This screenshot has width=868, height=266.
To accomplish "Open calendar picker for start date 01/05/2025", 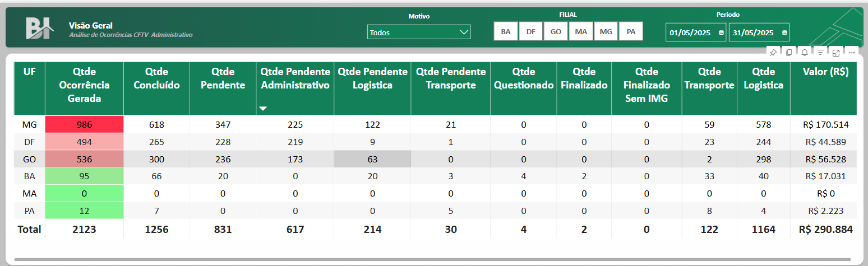I will pos(721,32).
